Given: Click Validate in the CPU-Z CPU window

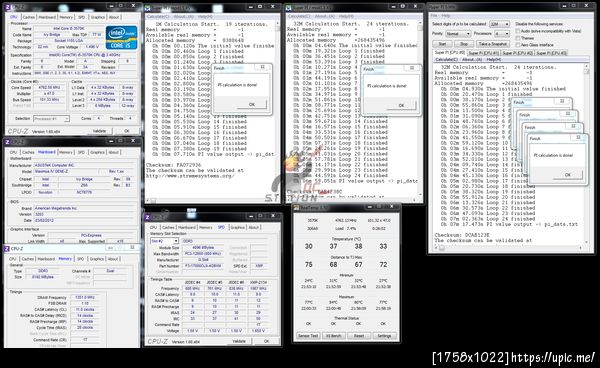Looking at the screenshot, I should click(x=99, y=131).
